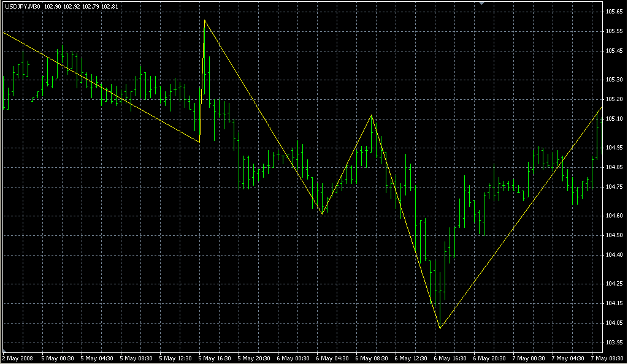Image resolution: width=628 pixels, height=364 pixels.
Task: Click the 105.20 price scale label
Action: coord(614,99)
